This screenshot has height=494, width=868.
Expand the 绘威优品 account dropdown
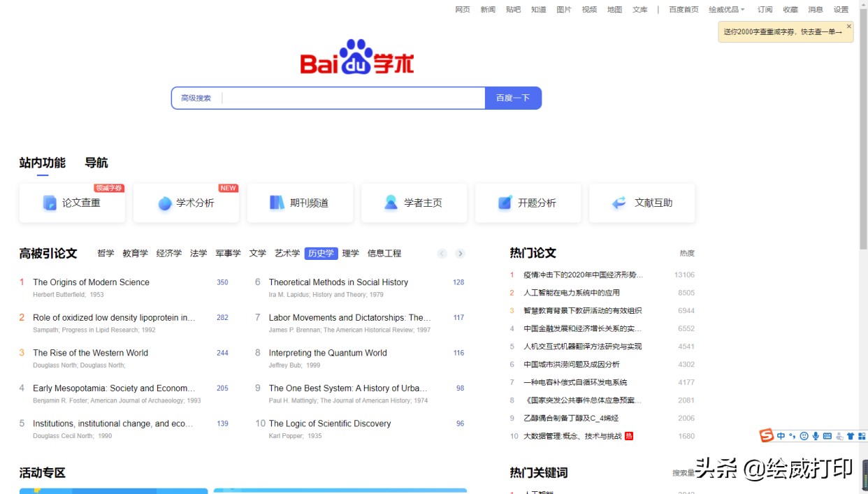point(727,10)
